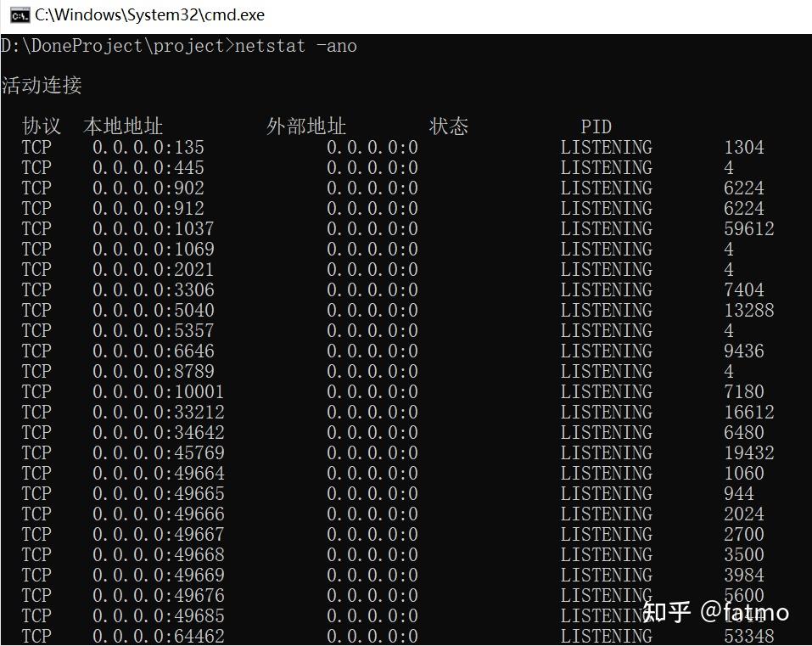Select the 0.0.0.0:445 local address entry
Screen dimensions: 812x646
[x=147, y=167]
